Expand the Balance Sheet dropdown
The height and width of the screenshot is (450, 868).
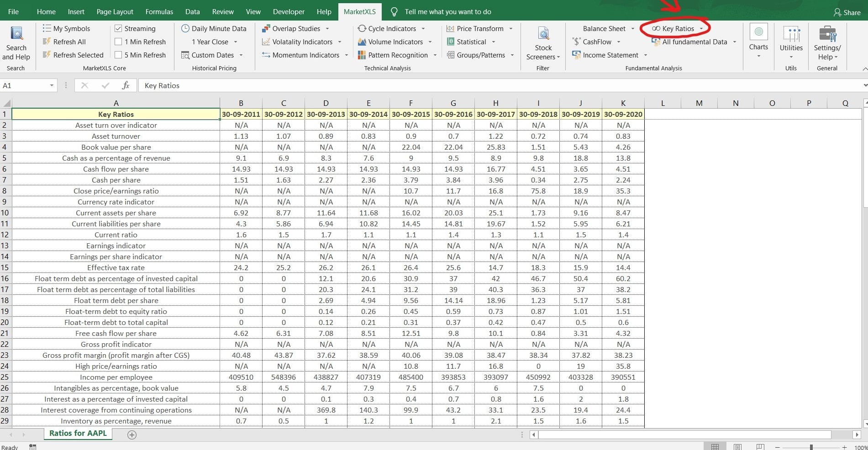click(x=633, y=29)
